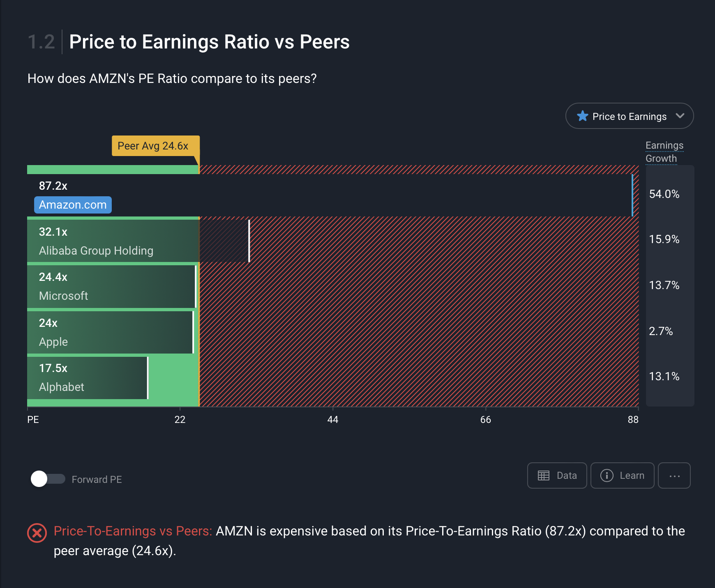Click the 13.7% earnings growth value
715x588 pixels.
[x=664, y=285]
